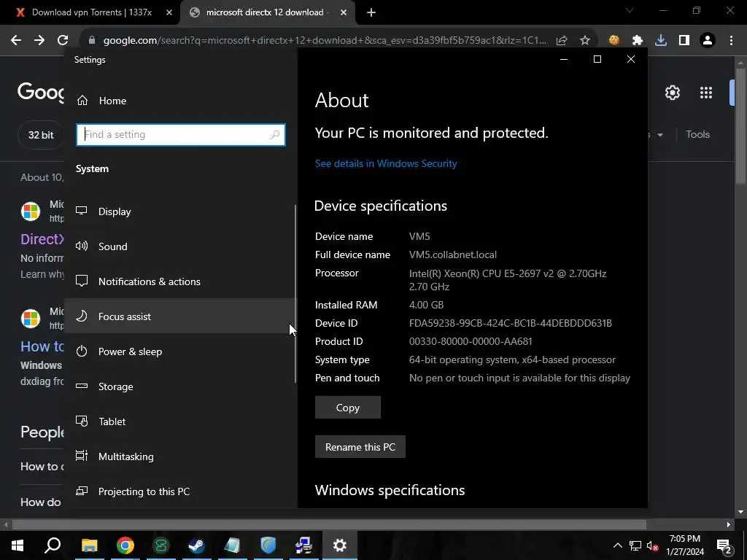Click Tools on Google results page

698,134
